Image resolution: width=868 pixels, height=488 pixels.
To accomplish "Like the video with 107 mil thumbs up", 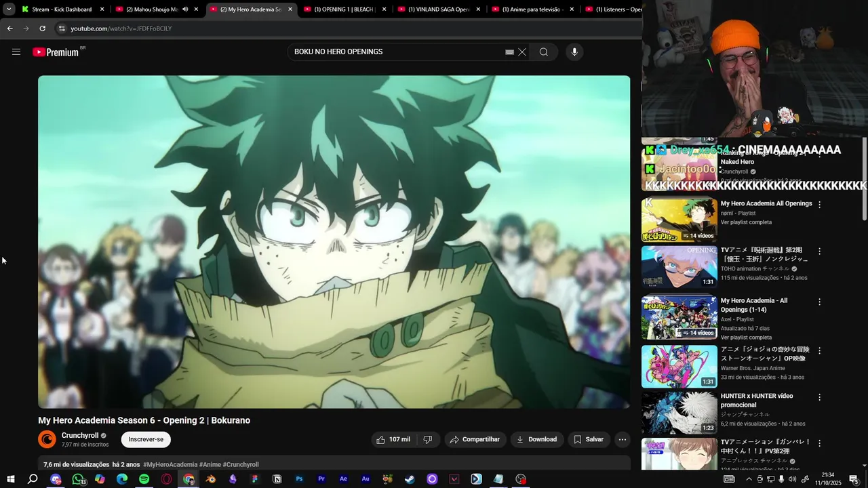I will 394,439.
